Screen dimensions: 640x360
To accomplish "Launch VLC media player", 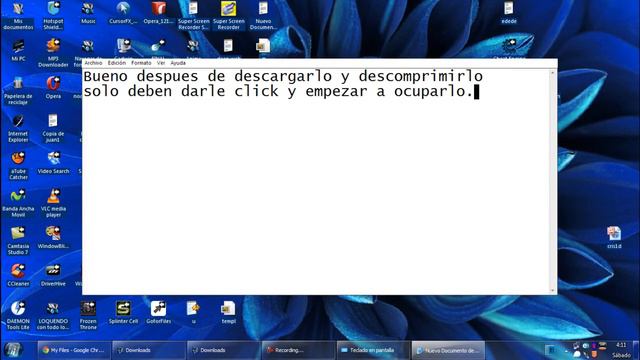I will [53, 203].
